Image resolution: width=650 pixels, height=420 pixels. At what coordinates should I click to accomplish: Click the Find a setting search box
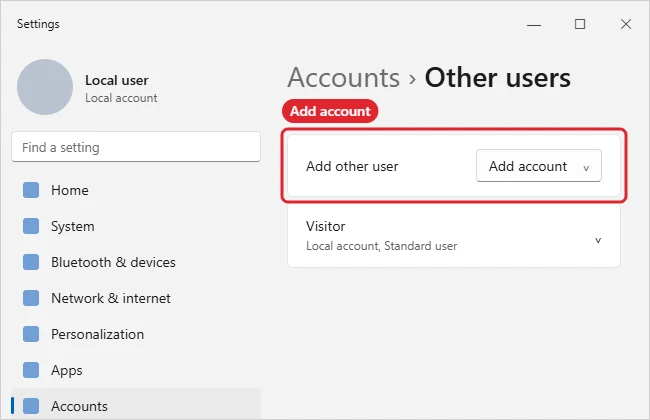tap(136, 147)
